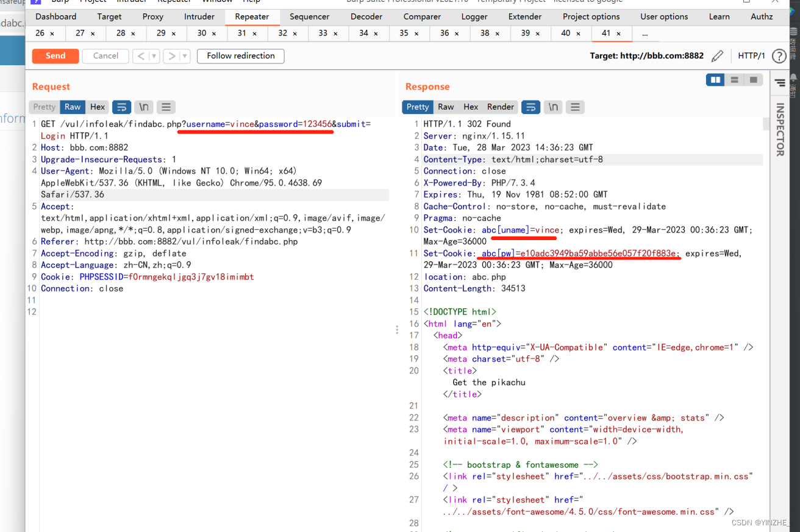Click the Referer header in Request
Image resolution: width=800 pixels, height=532 pixels.
click(170, 241)
